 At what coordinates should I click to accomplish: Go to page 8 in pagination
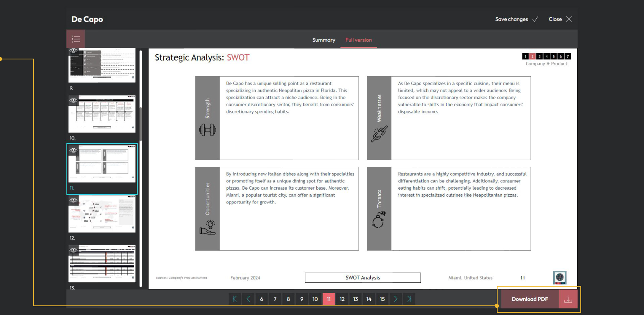coord(288,299)
